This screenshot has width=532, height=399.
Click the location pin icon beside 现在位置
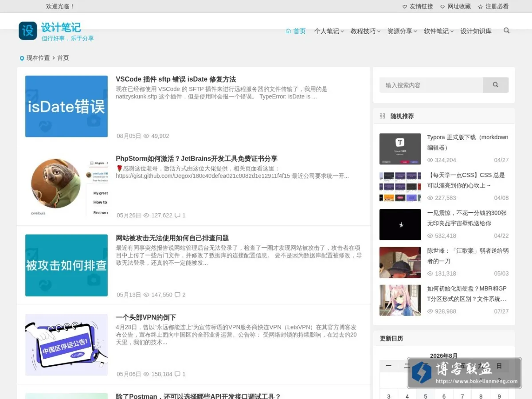22,59
